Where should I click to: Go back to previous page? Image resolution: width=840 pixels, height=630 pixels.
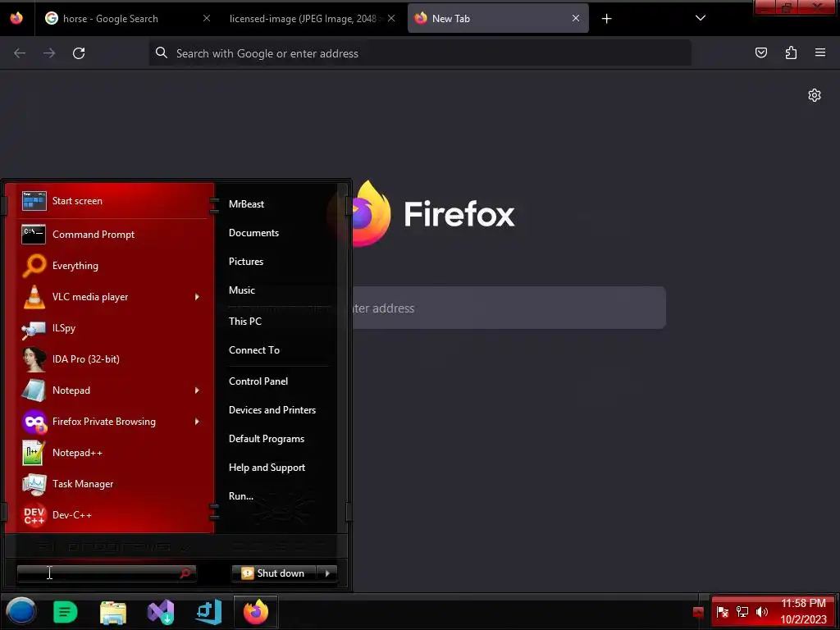click(x=20, y=53)
